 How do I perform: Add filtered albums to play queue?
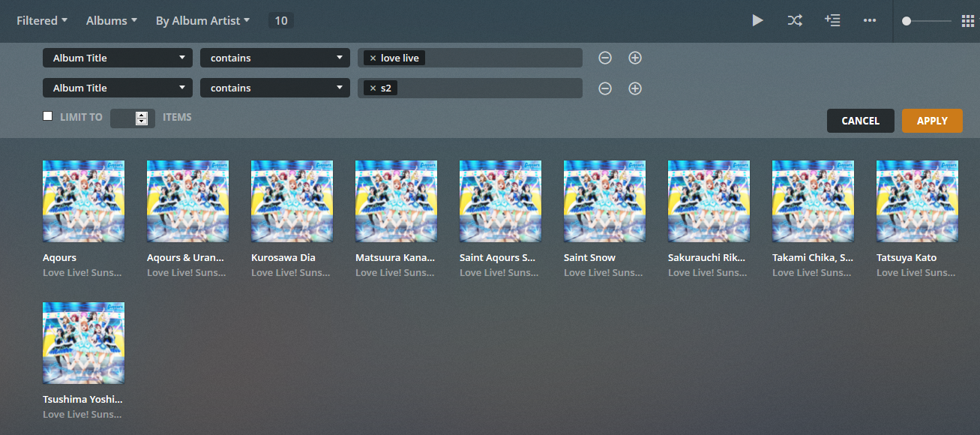(x=832, y=20)
